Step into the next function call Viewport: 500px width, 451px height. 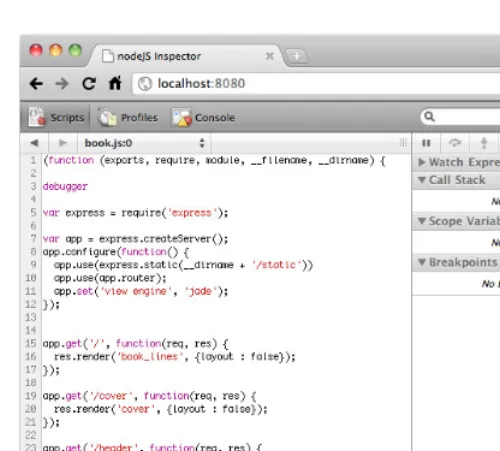(x=484, y=143)
